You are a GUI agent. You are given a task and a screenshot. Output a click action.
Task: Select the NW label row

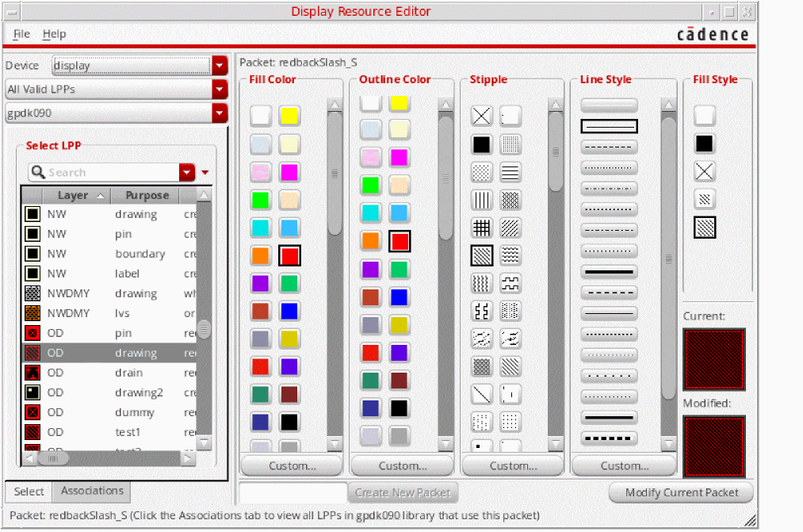pos(109,274)
